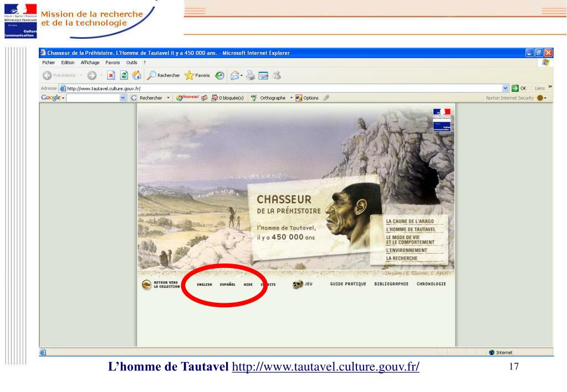The width and height of the screenshot is (567, 392).
Task: Expand the Google logo menu arrow
Action: (63, 98)
